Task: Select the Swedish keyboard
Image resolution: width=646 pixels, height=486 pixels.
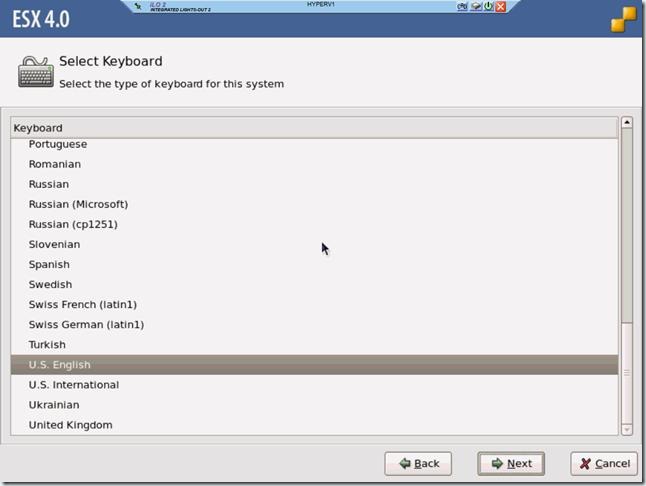Action: pyautogui.click(x=314, y=285)
